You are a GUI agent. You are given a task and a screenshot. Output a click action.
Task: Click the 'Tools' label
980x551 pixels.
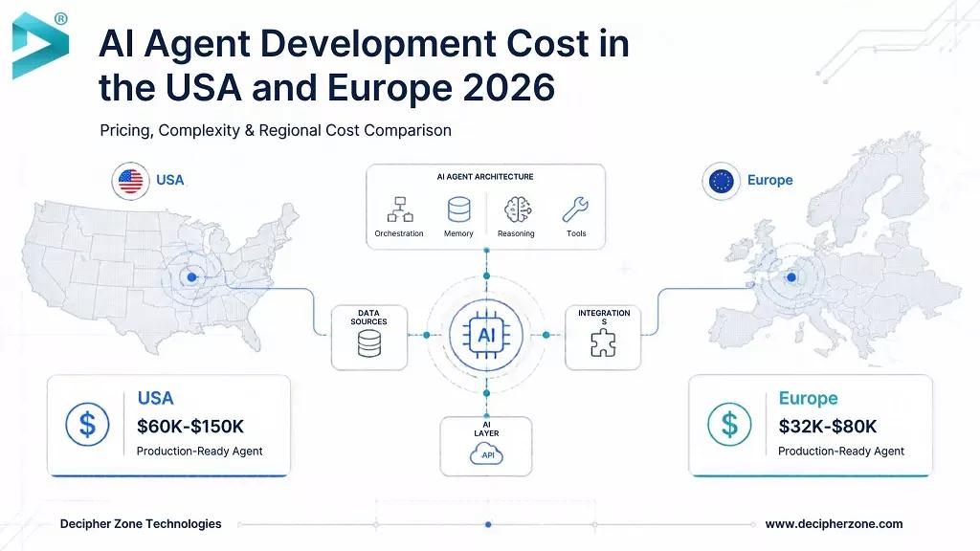tap(576, 233)
